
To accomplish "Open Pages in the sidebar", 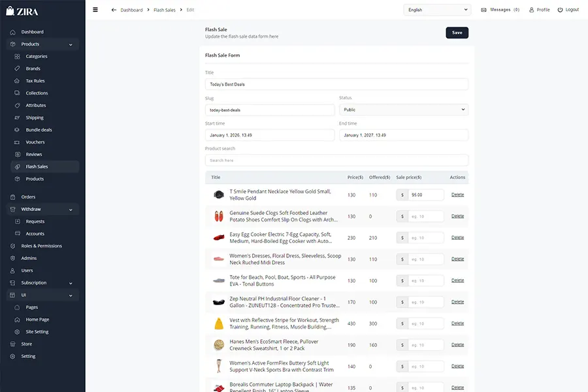I will (32, 307).
